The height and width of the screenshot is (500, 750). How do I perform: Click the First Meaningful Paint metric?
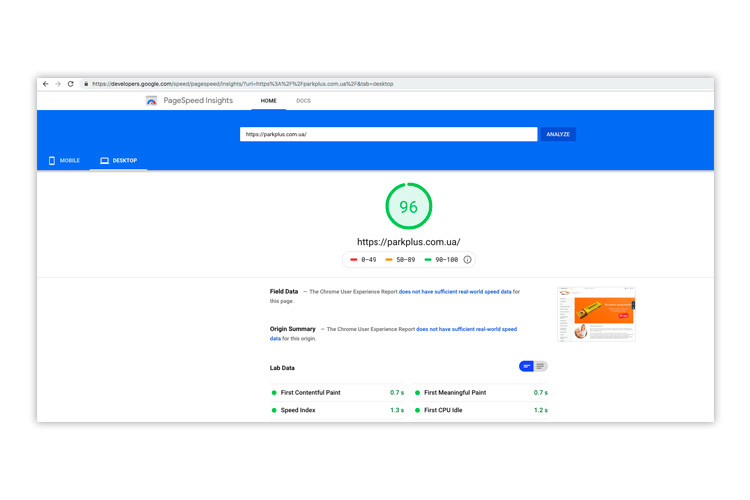coord(481,392)
